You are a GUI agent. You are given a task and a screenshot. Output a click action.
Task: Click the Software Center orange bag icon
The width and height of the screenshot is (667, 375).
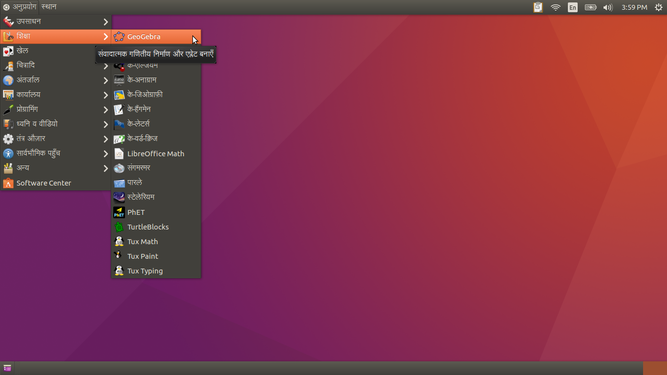8,183
